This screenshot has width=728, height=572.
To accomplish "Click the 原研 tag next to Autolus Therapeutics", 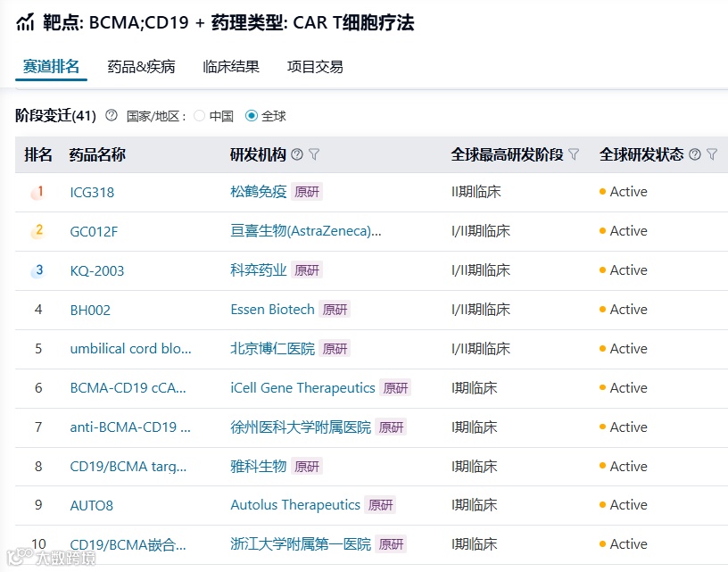I will coord(380,505).
